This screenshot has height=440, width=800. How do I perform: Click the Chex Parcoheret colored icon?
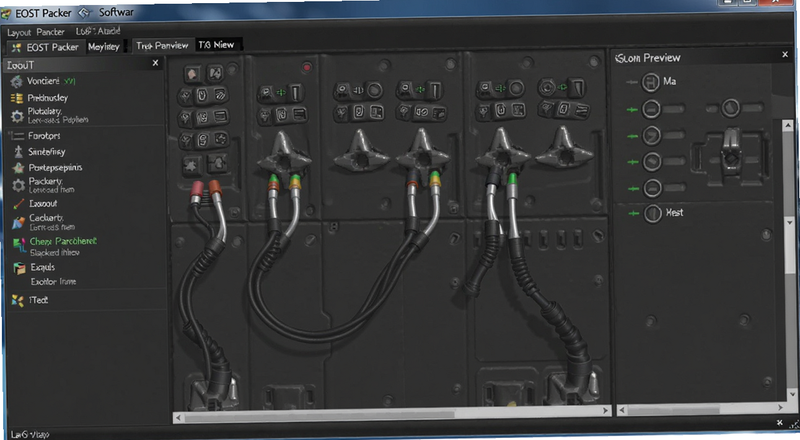click(19, 245)
